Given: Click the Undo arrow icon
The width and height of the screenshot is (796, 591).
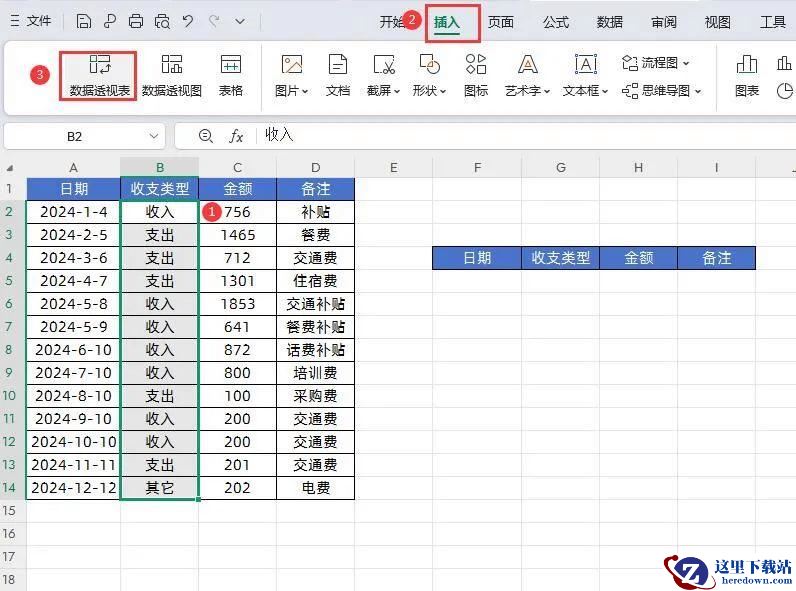Looking at the screenshot, I should pos(188,21).
